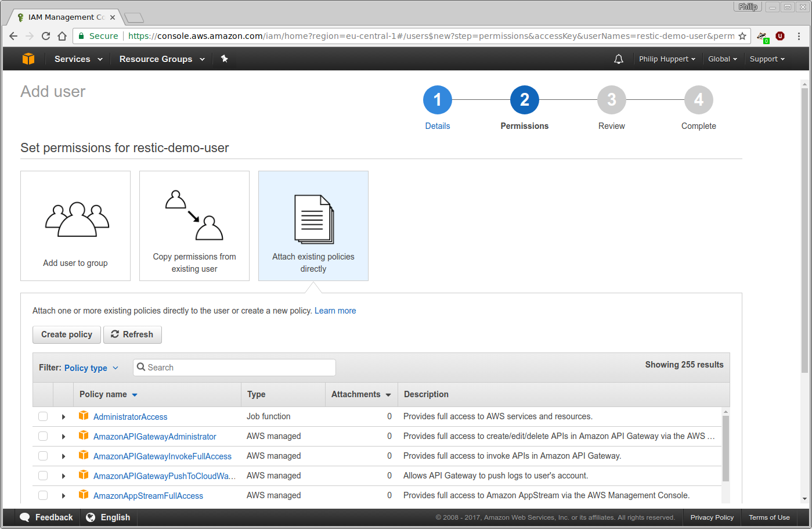Click the Create policy button
This screenshot has width=812, height=529.
point(67,334)
